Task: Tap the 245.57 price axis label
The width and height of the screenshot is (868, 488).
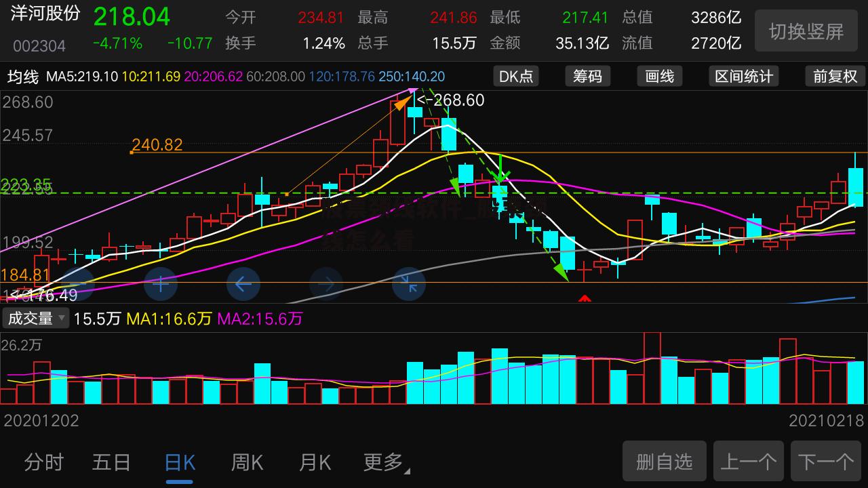Action: [x=28, y=135]
